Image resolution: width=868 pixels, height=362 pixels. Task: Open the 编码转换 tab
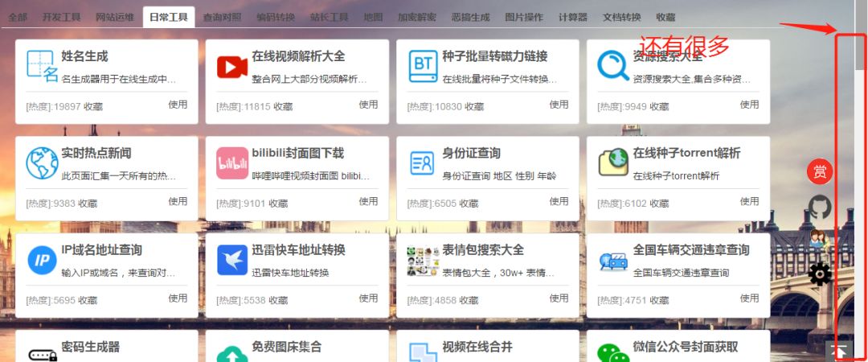(275, 17)
